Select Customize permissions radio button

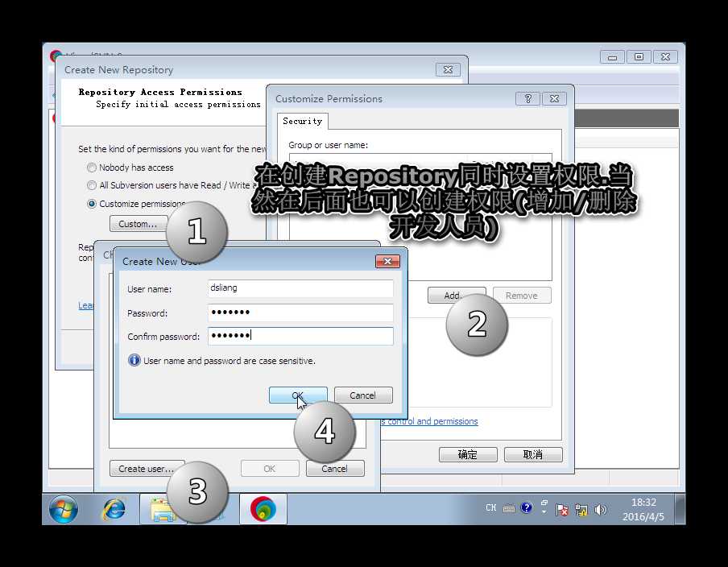click(x=92, y=204)
